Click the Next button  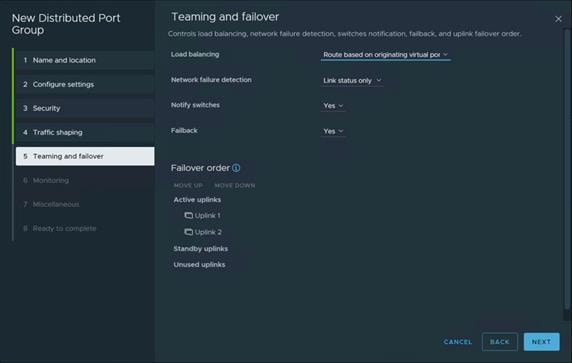tap(541, 342)
